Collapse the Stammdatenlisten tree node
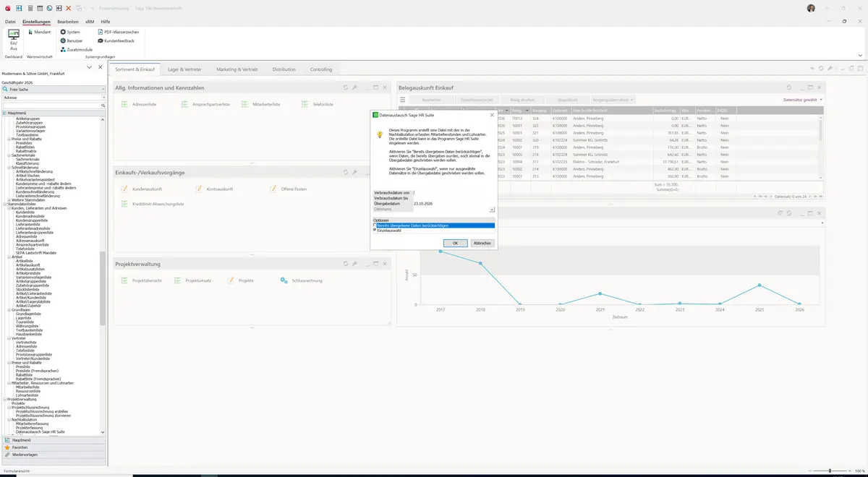 click(x=5, y=204)
